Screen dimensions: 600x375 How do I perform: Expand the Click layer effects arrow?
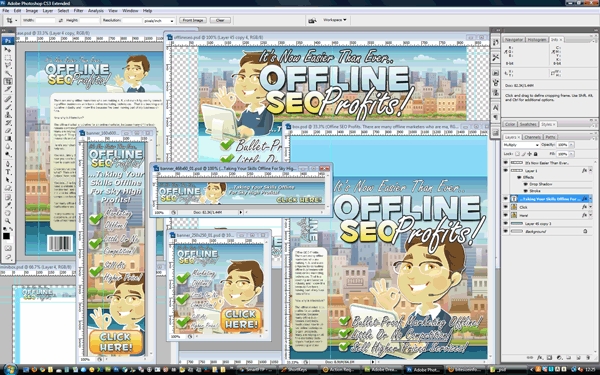pos(590,207)
